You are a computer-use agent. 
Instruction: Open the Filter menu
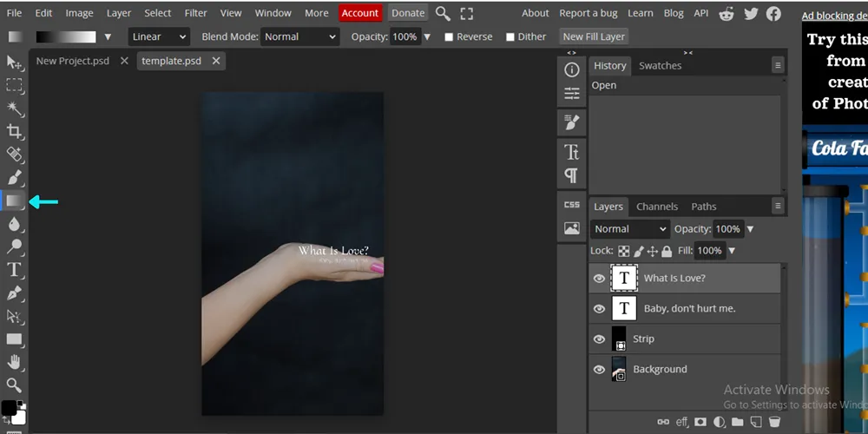tap(195, 13)
